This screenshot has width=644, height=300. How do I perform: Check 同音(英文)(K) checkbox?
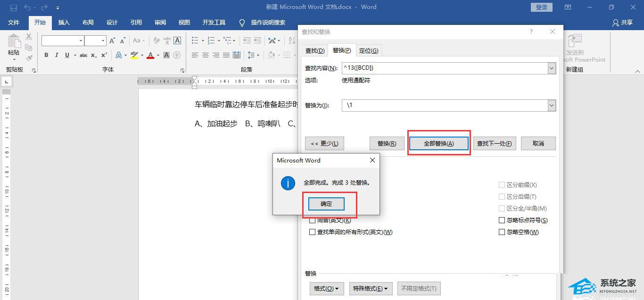click(x=312, y=220)
